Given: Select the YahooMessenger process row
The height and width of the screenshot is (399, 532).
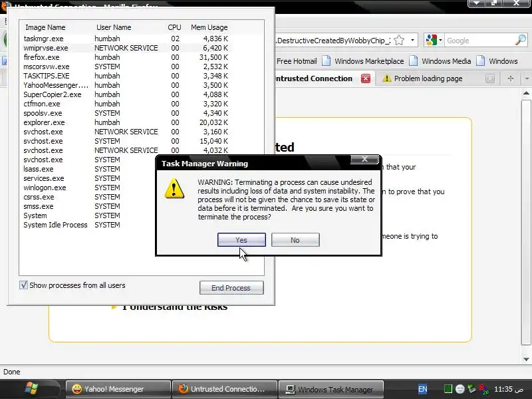Looking at the screenshot, I should pos(126,85).
